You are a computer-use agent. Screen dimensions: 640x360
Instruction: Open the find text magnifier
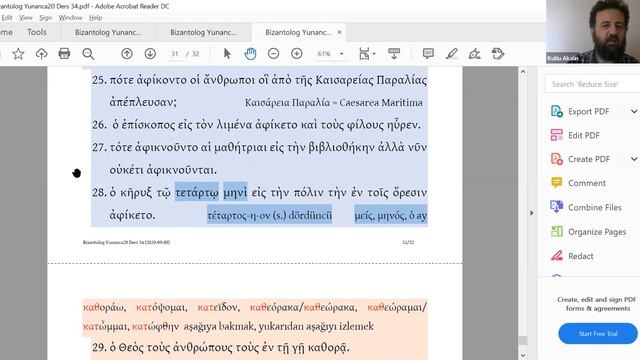(88, 54)
